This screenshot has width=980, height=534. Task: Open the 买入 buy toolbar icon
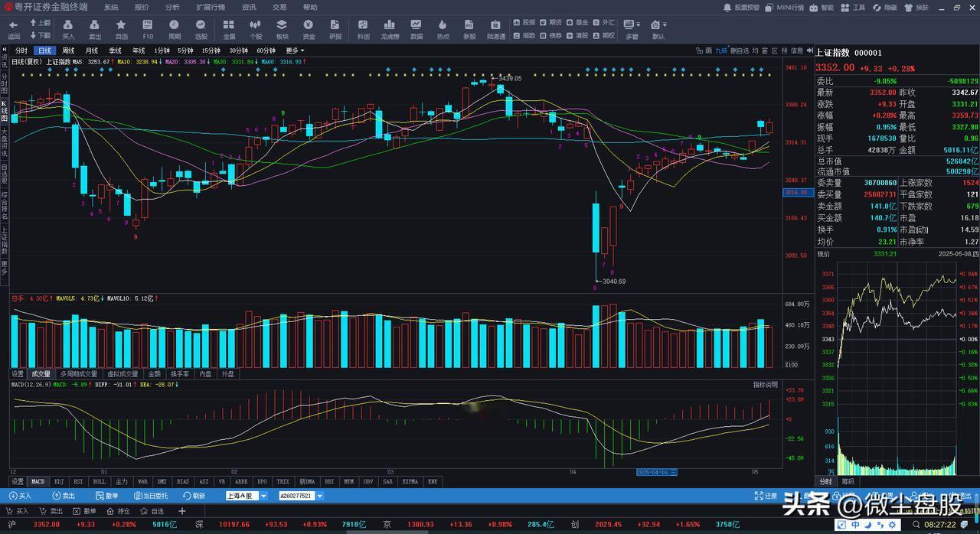click(x=68, y=25)
